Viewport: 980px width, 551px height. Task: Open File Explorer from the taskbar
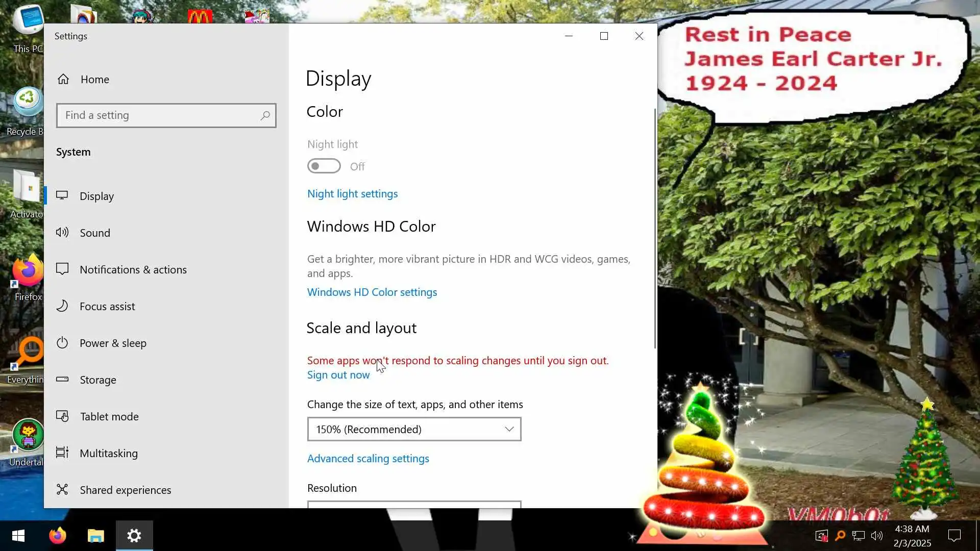95,536
